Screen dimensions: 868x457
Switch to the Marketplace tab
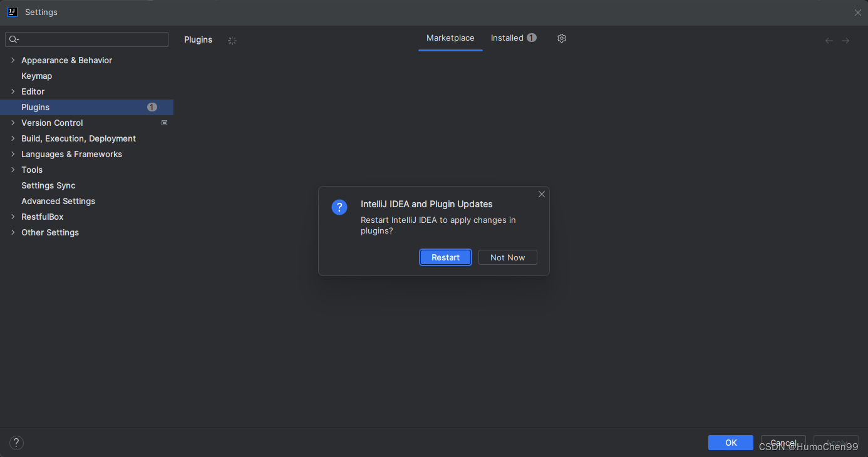click(450, 38)
